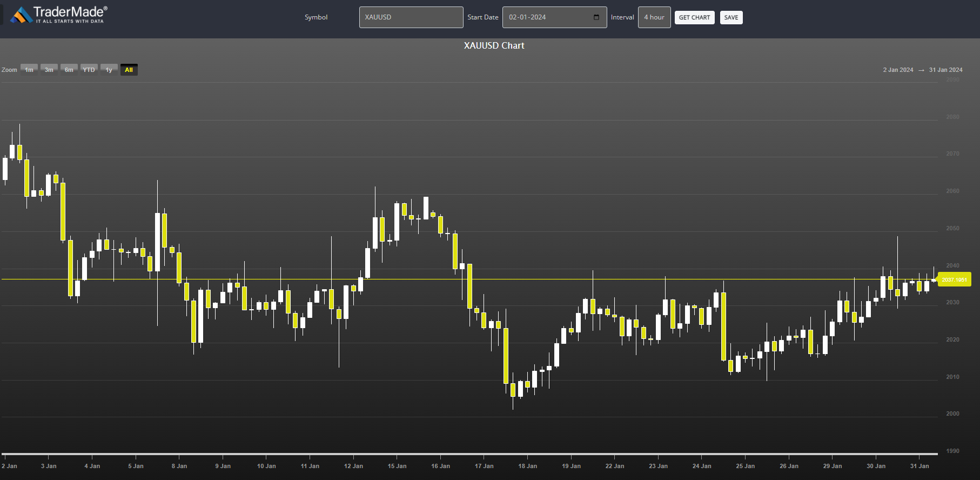Click the 30 Jan x-axis label
The image size is (980, 480).
coord(876,466)
